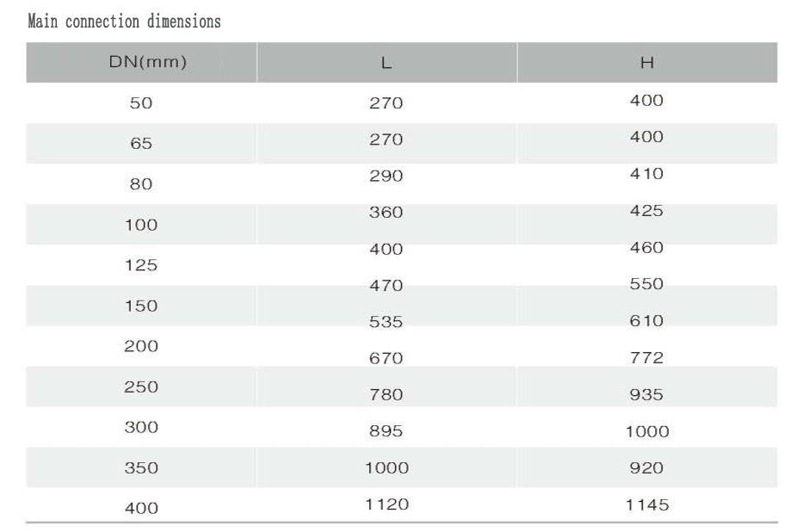Select the H value 425

[x=646, y=210]
